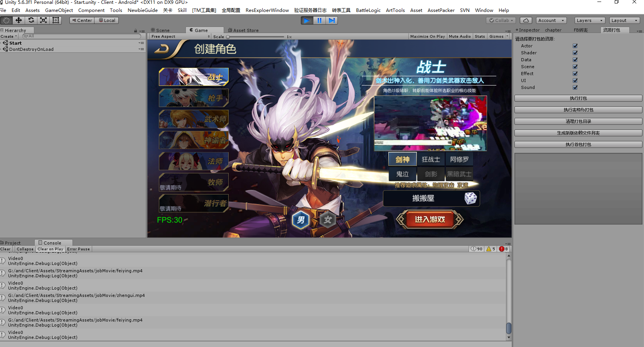Select the Rotate tool icon
Screen dimensions: 644x347
[31, 20]
